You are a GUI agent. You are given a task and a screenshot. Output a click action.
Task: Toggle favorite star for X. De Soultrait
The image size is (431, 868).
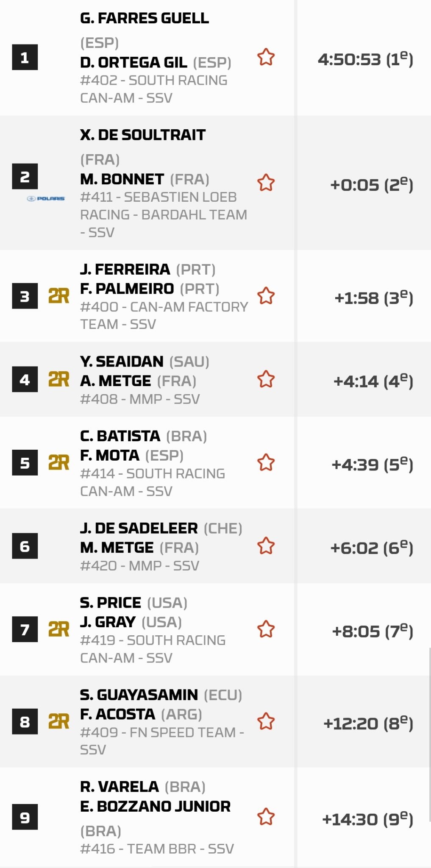[266, 183]
